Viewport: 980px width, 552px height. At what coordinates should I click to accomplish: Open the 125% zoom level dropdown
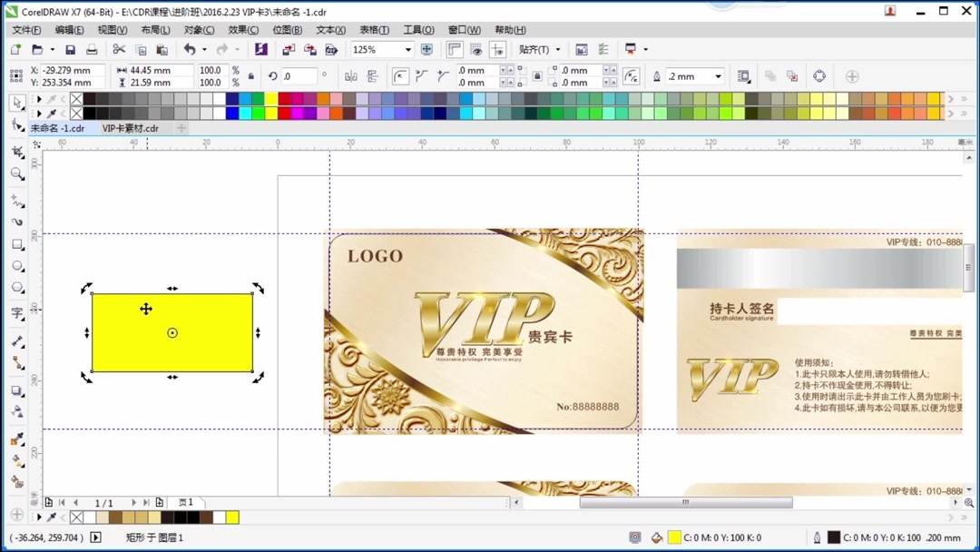point(407,49)
